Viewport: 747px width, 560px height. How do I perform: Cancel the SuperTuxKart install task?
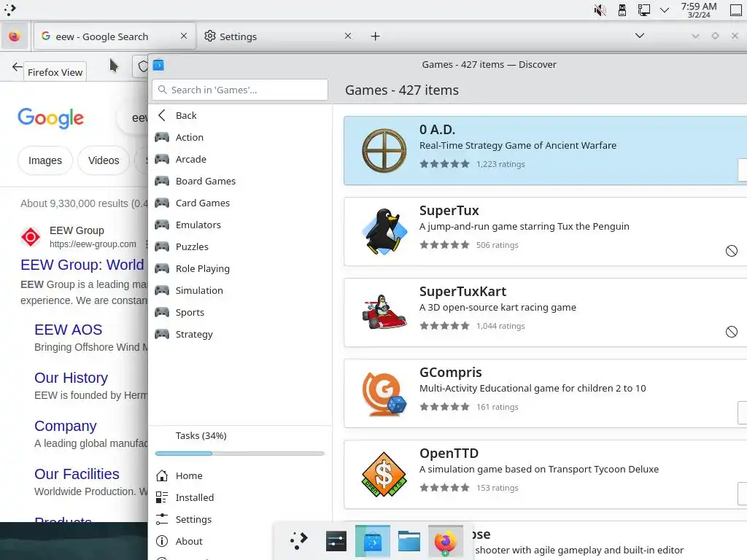click(x=731, y=332)
